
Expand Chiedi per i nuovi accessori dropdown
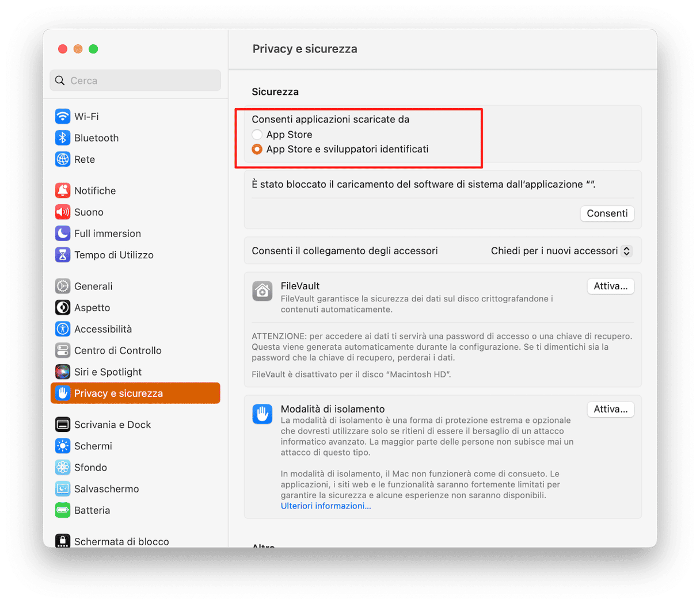pos(561,251)
